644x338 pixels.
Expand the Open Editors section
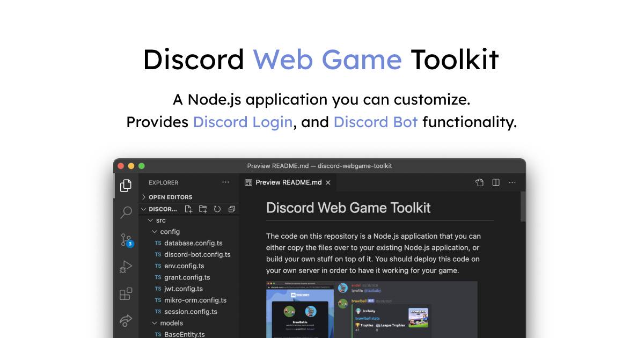coord(170,197)
